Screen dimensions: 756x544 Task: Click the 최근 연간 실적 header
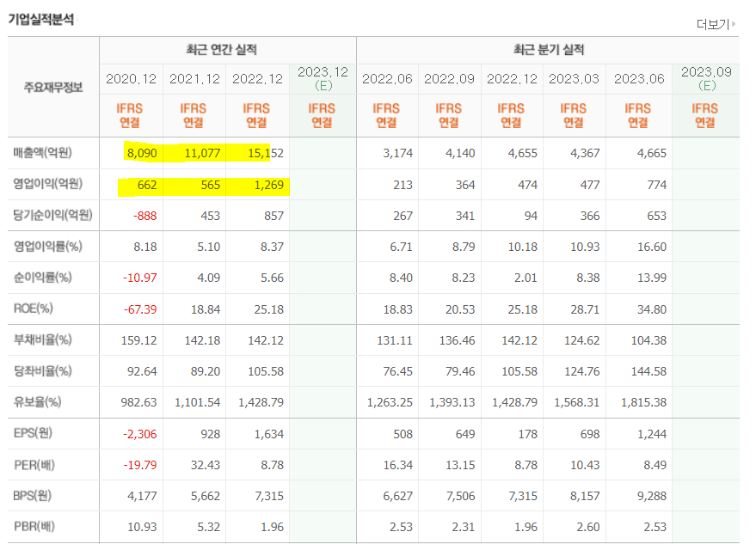[x=222, y=50]
